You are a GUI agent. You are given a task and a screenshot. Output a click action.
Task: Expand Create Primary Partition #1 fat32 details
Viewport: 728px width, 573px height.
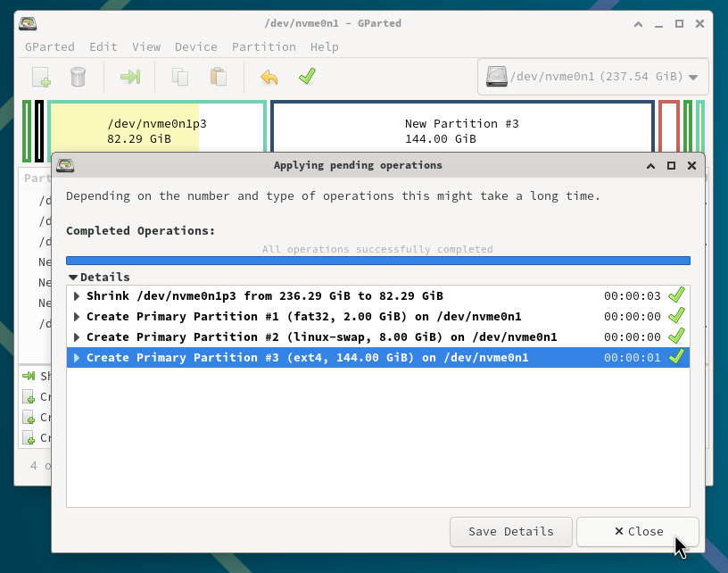tap(77, 316)
